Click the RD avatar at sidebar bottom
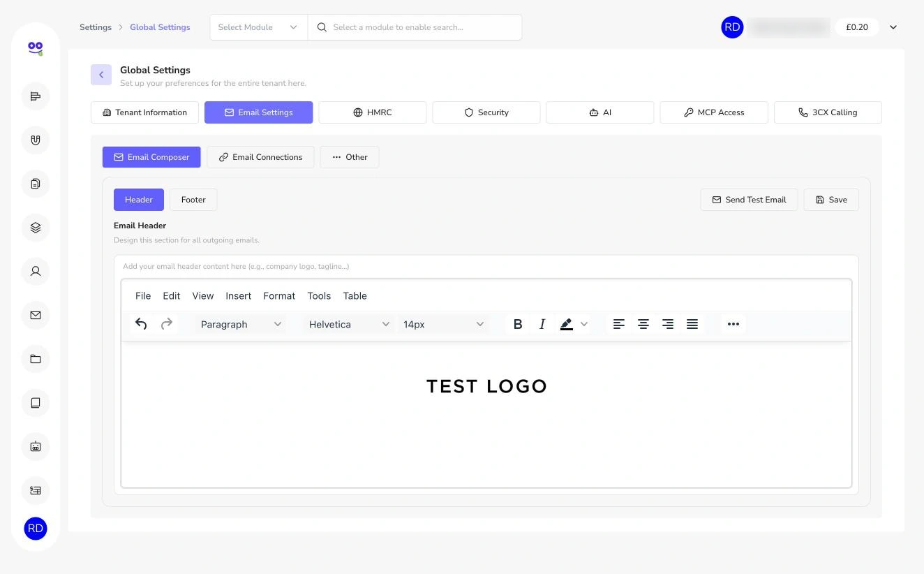Screen dimensions: 924x574 (36, 529)
